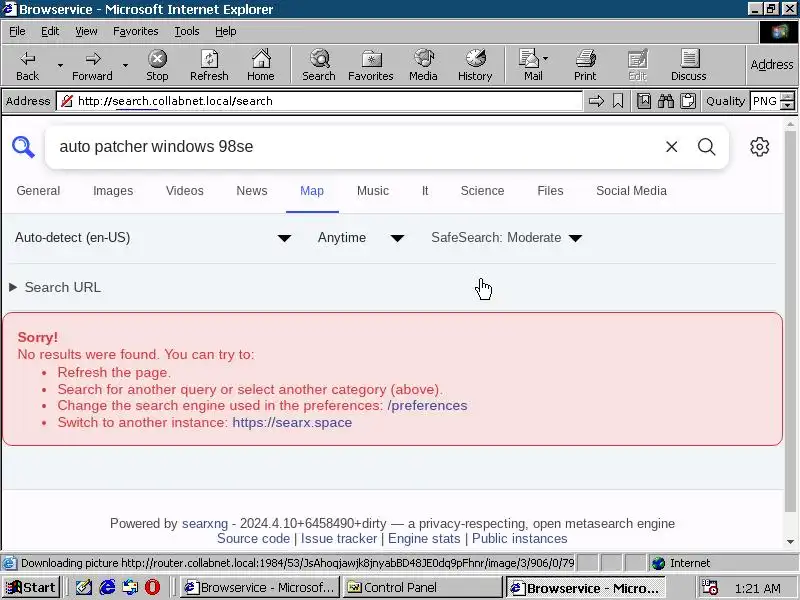Click the bookmark icon in Browservice bar
This screenshot has width=800, height=600.
coord(618,101)
